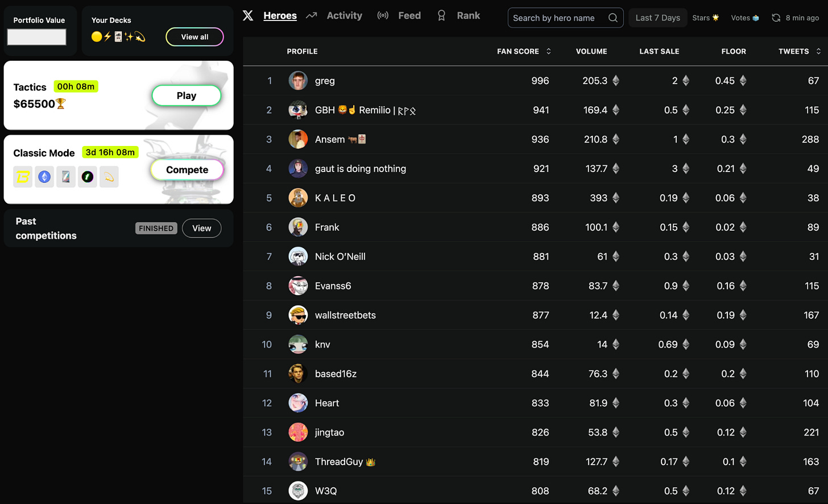Click the Portfolio Value box
The image size is (828, 504).
(36, 37)
